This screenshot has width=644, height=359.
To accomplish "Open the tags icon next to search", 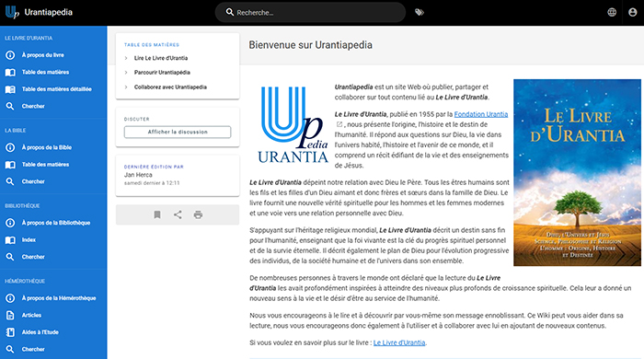I will click(420, 12).
